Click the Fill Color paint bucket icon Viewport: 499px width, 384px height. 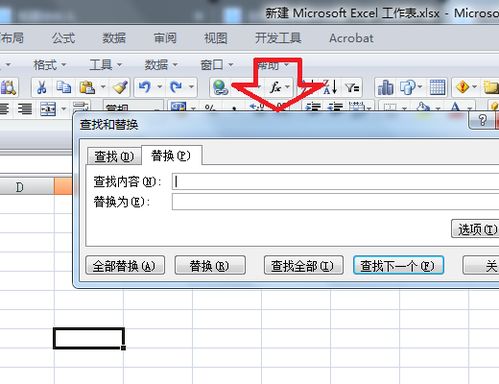click(x=423, y=107)
